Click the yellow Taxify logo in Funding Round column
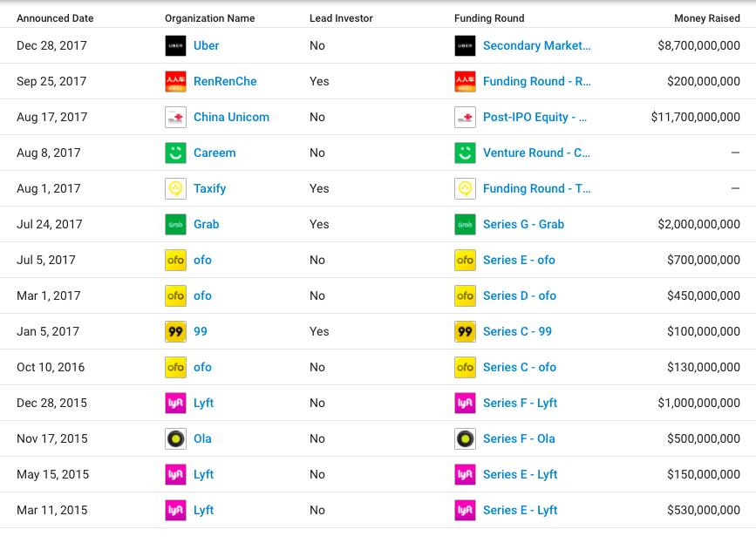Screen dimensions: 756x543 (x=465, y=188)
